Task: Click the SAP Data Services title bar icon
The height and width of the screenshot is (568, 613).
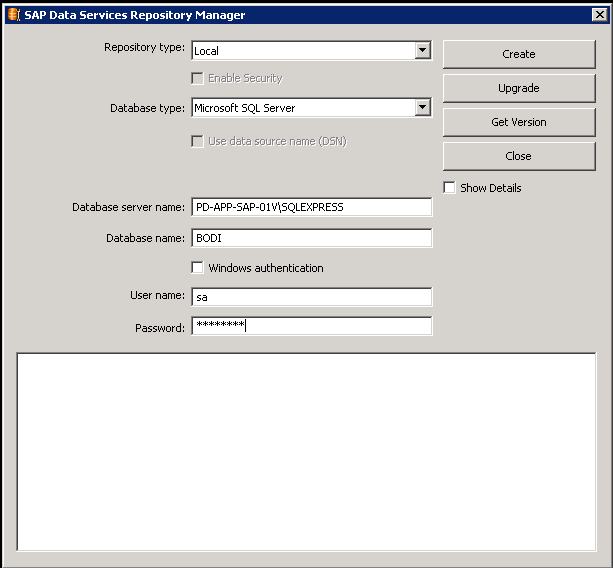Action: pyautogui.click(x=14, y=15)
